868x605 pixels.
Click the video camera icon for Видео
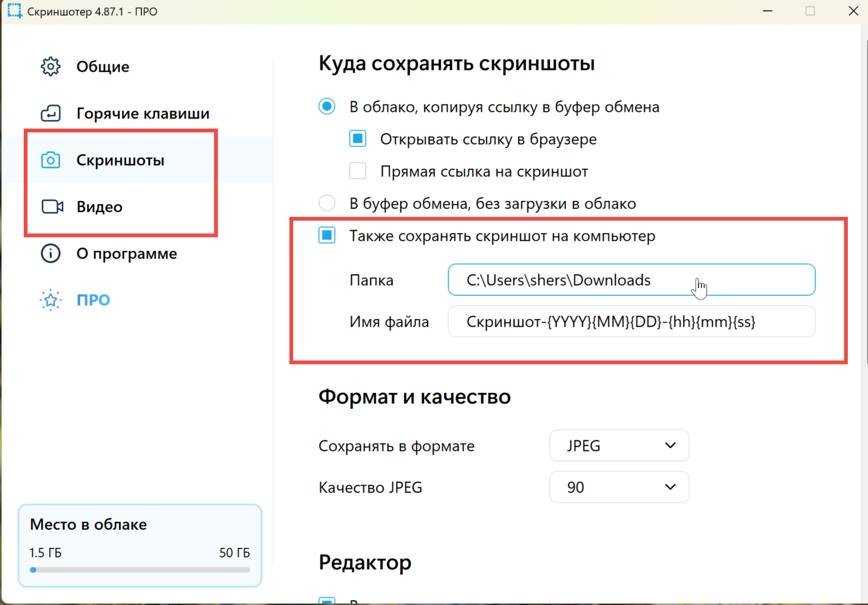tap(52, 207)
